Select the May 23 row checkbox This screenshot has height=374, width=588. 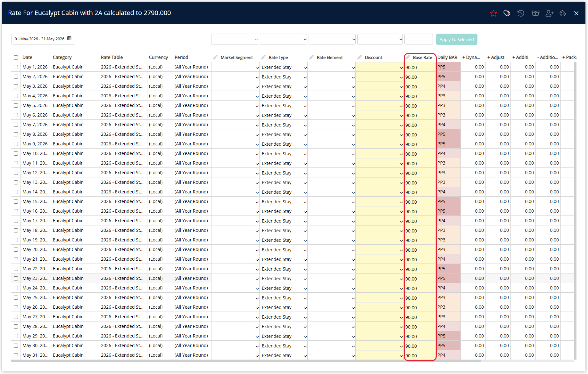pos(16,278)
